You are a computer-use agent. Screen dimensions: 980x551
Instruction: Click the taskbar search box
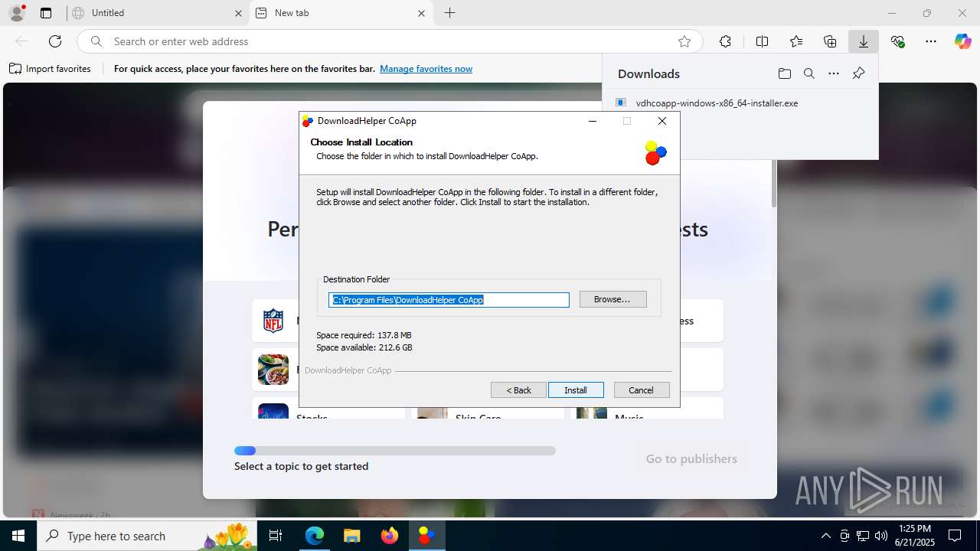(x=147, y=536)
